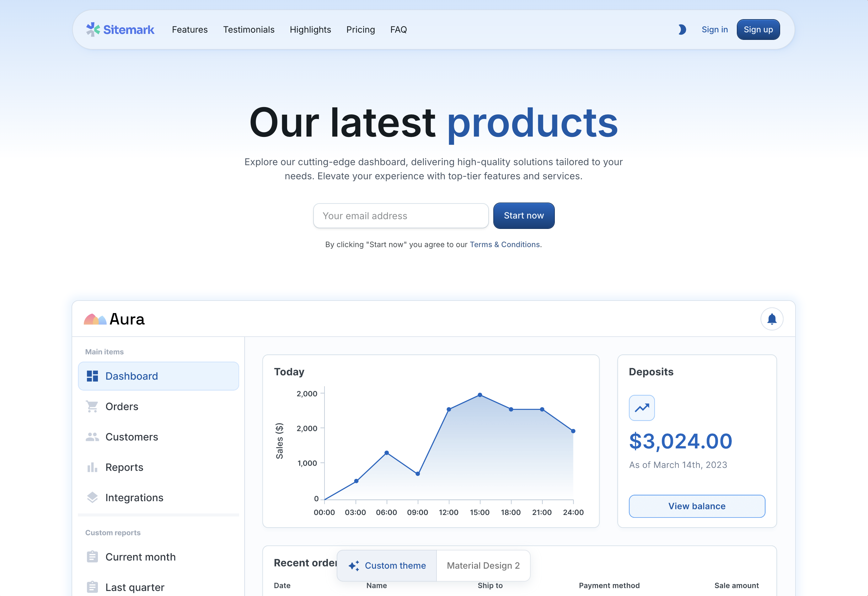Click the 15:00 peak data point
Viewport: 868px width, 596px height.
480,395
